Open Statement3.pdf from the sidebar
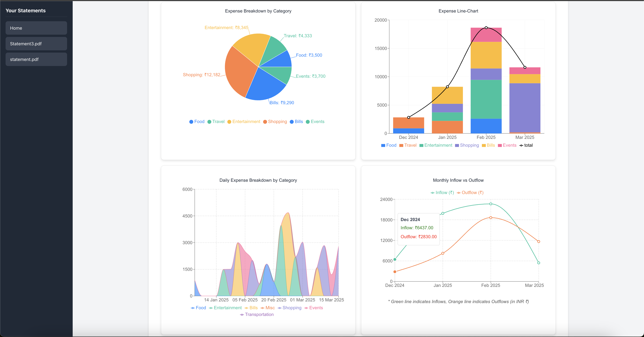 pyautogui.click(x=36, y=44)
